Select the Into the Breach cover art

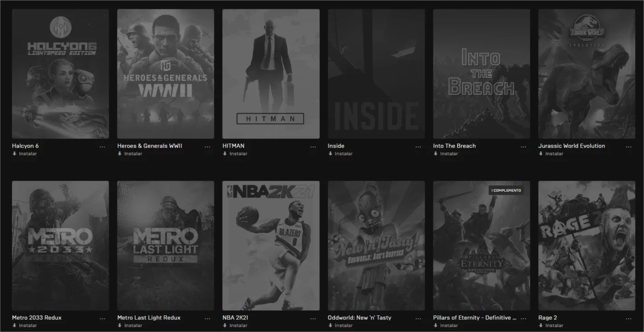point(482,74)
